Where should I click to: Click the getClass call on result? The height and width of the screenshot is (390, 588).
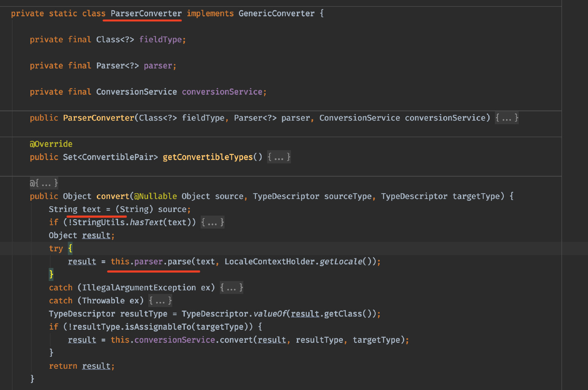click(x=343, y=313)
